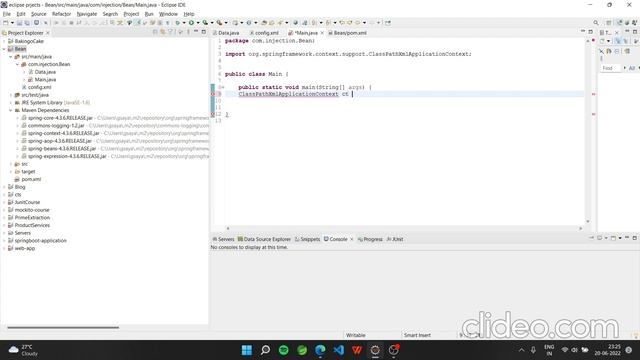This screenshot has width=640, height=360.
Task: Click the editor horizontal scrollbar
Action: pyautogui.click(x=404, y=229)
